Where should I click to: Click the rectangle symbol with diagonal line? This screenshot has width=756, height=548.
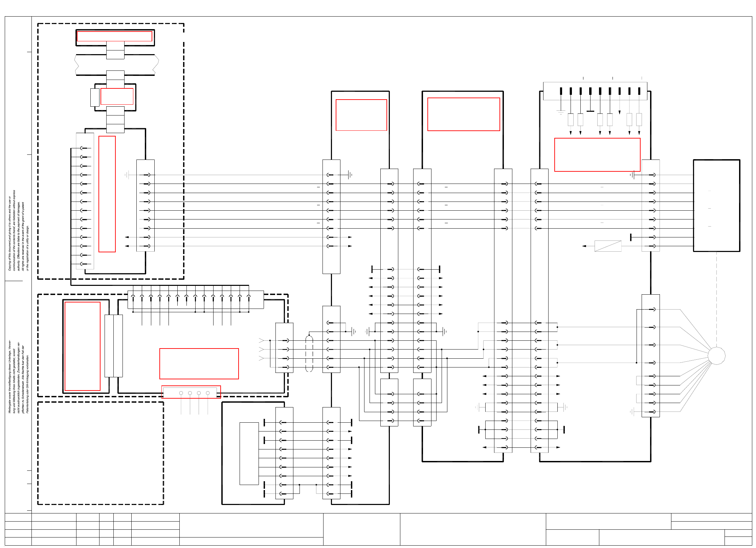coord(608,246)
